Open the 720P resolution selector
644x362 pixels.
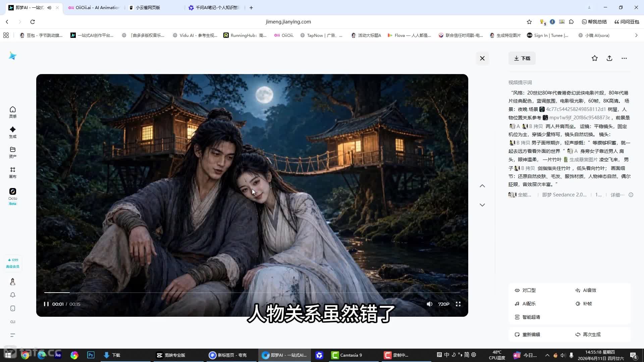point(443,304)
